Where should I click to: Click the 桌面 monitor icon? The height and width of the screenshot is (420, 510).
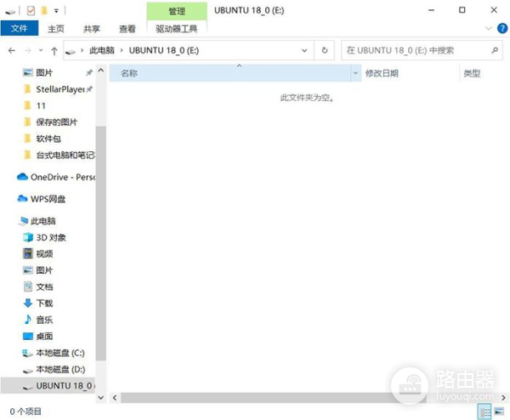pos(28,337)
